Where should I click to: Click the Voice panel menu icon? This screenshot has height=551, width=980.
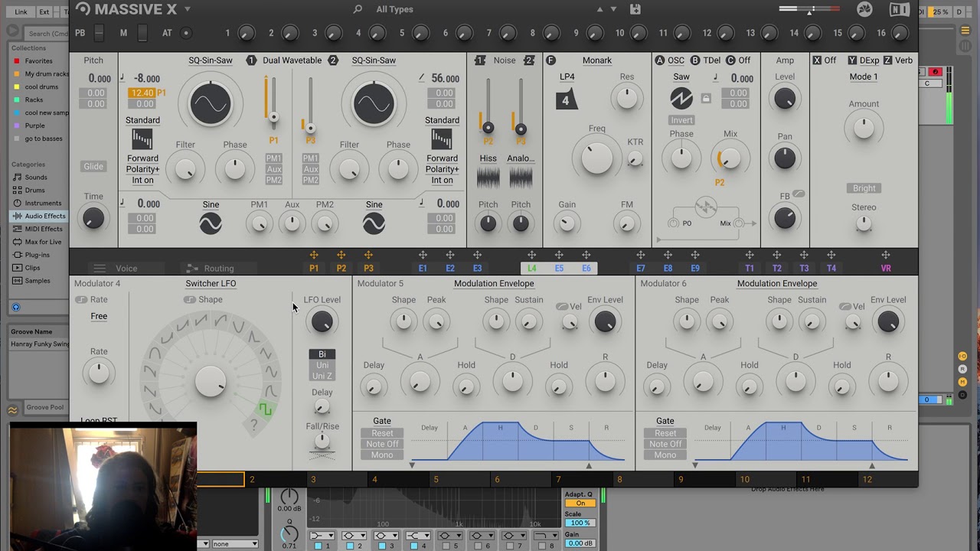[100, 269]
